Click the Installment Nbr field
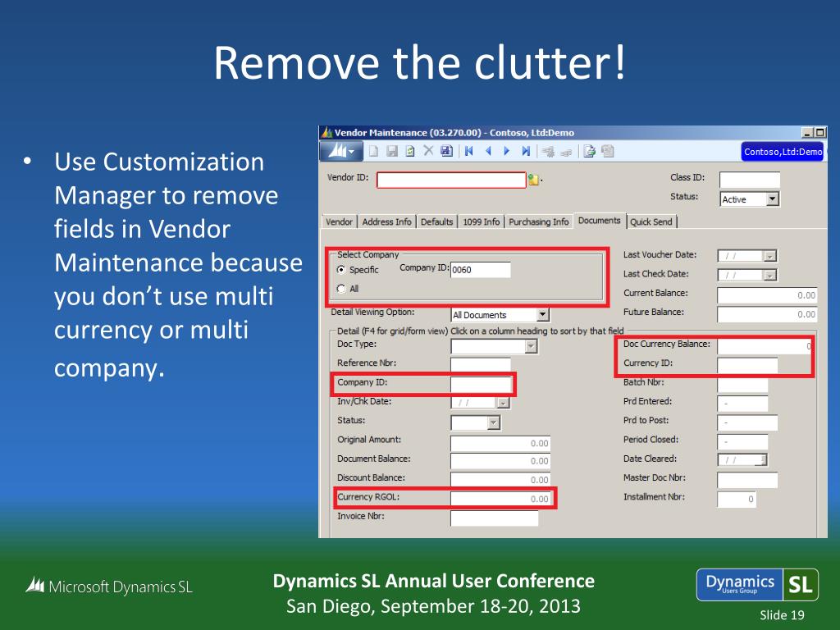This screenshot has width=840, height=630. pos(737,500)
